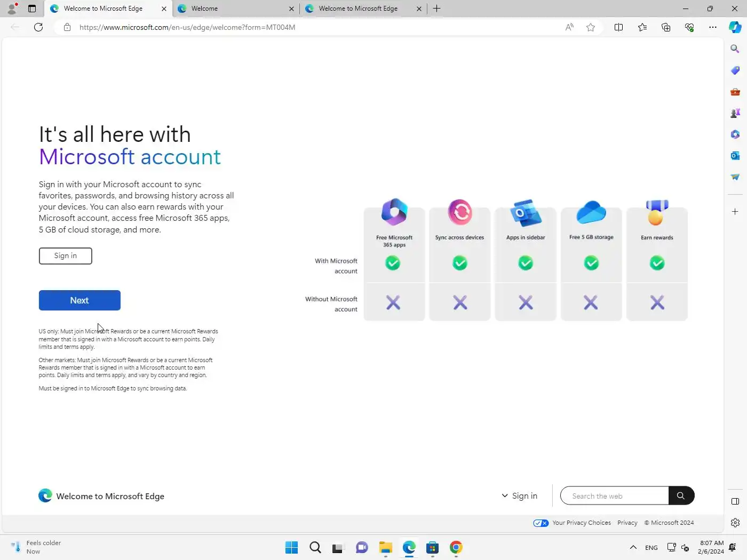Open the Collections icon
747x560 pixels.
(665, 27)
